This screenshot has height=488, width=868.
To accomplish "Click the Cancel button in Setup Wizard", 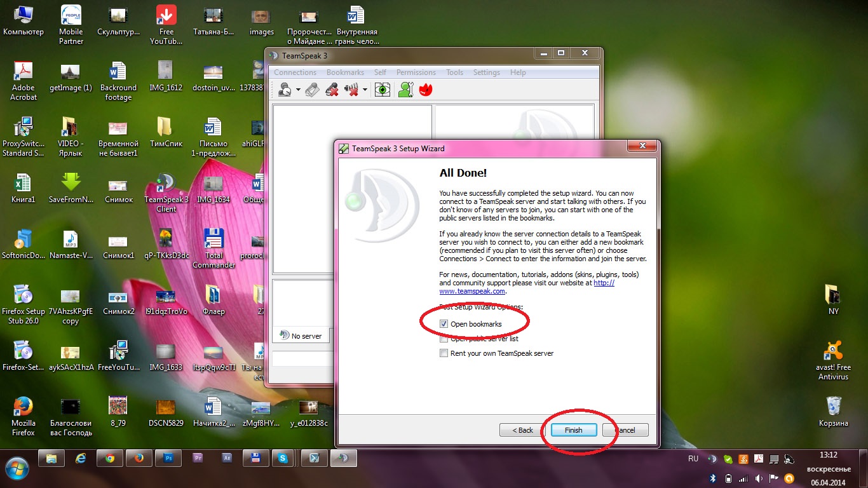I will coord(625,430).
